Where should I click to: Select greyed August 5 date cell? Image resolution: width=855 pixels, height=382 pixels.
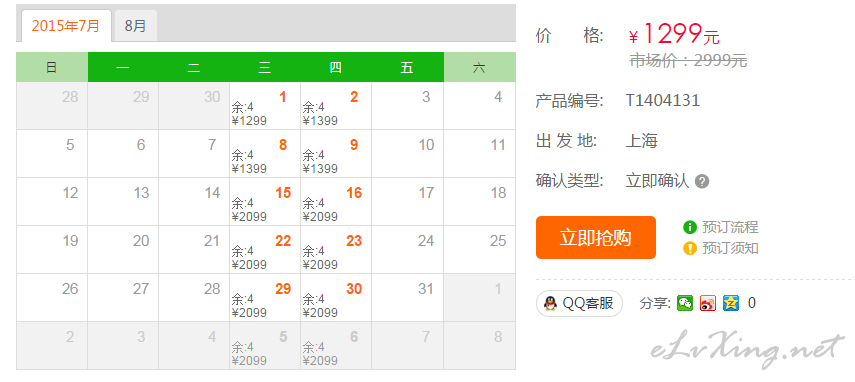click(x=265, y=345)
